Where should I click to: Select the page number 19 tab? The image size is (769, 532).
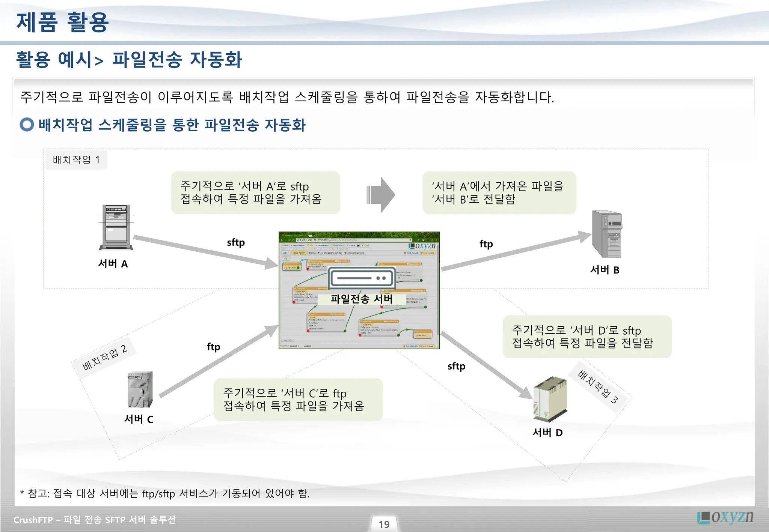pos(384,524)
